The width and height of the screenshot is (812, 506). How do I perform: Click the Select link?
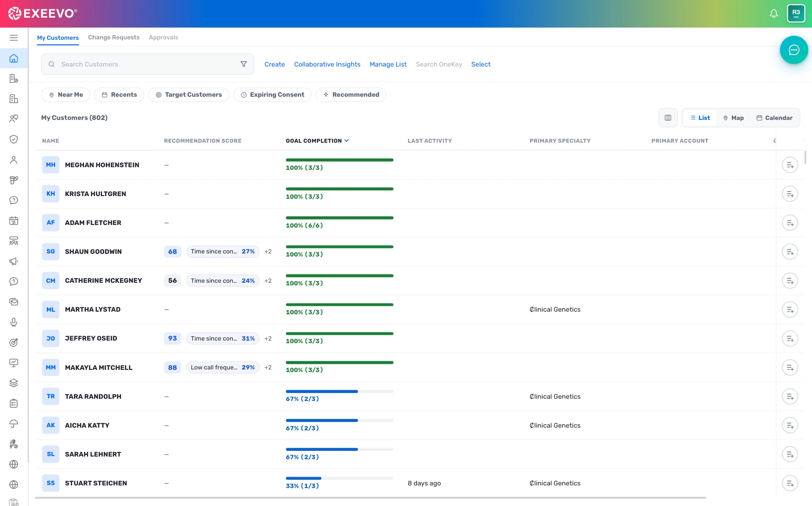point(481,64)
